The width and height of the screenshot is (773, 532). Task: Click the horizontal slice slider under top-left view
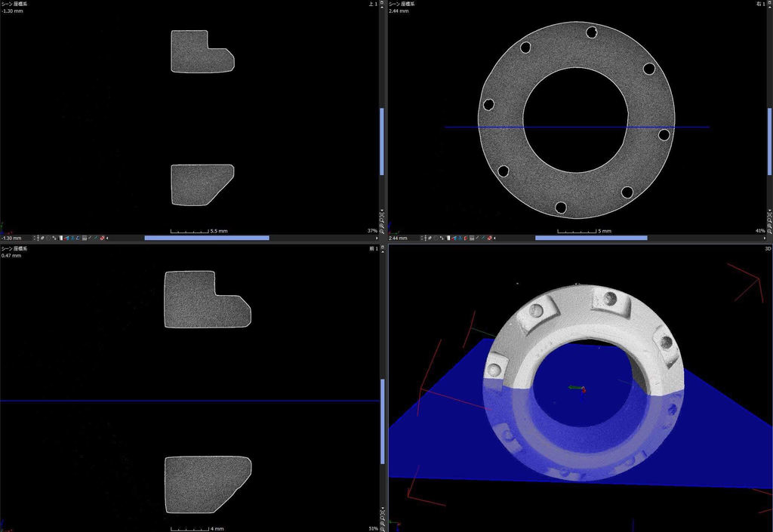[206, 238]
